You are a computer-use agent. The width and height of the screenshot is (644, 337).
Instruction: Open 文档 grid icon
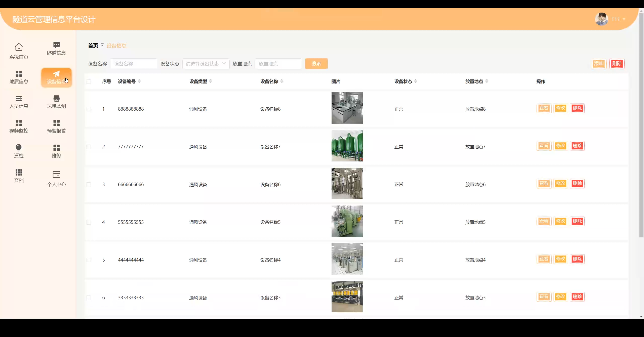[x=19, y=172]
